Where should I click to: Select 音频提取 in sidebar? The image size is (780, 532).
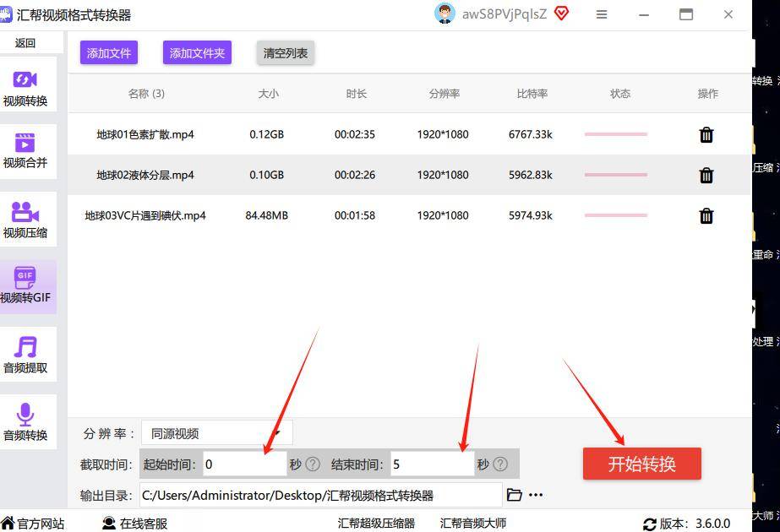[x=25, y=355]
